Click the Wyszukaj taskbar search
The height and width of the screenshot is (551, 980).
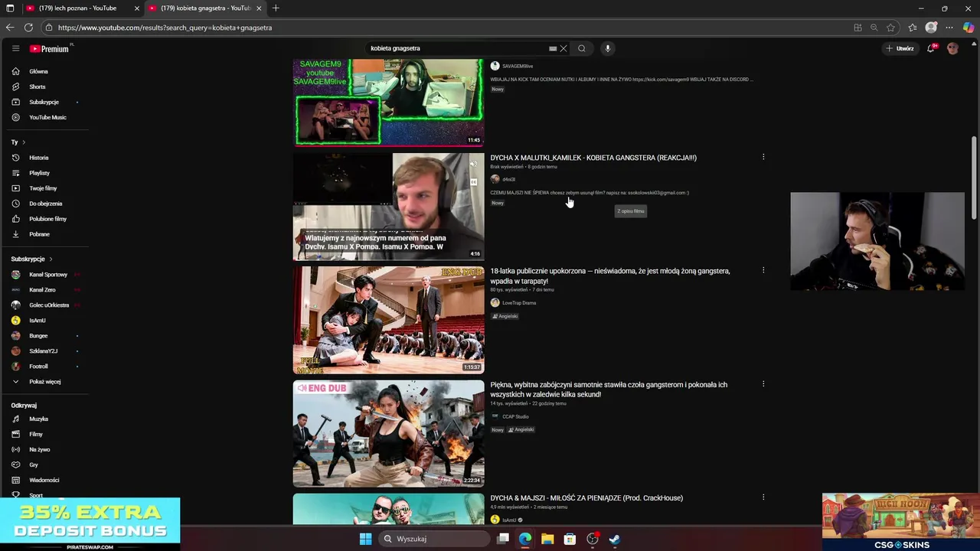pyautogui.click(x=435, y=539)
